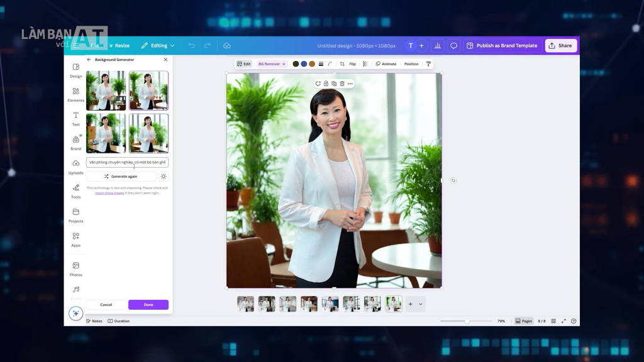Delete the selected image with trash icon
644x362 pixels.
(342, 84)
